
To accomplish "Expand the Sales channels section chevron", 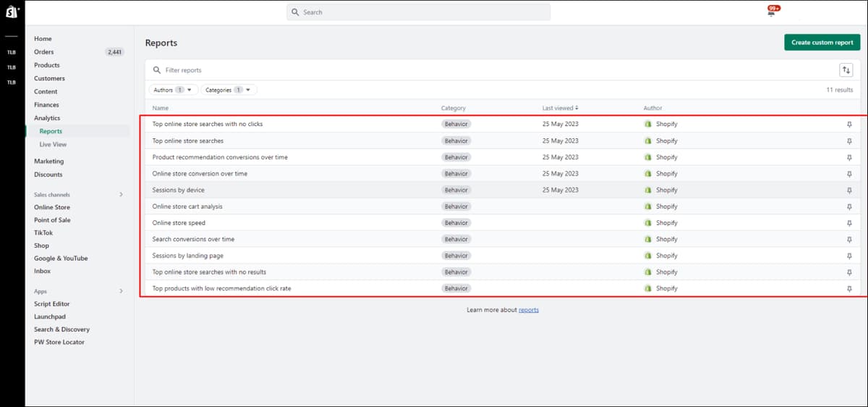I will [x=121, y=194].
